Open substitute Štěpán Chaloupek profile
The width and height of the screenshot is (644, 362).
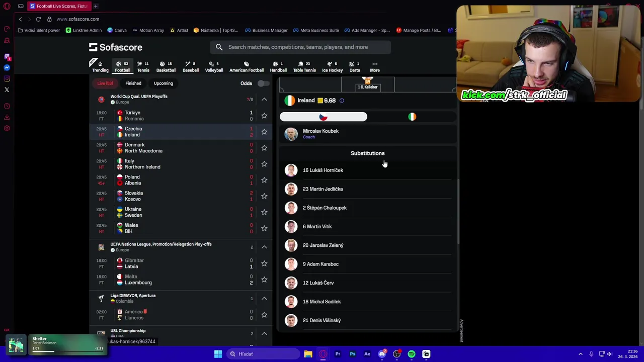point(368,208)
